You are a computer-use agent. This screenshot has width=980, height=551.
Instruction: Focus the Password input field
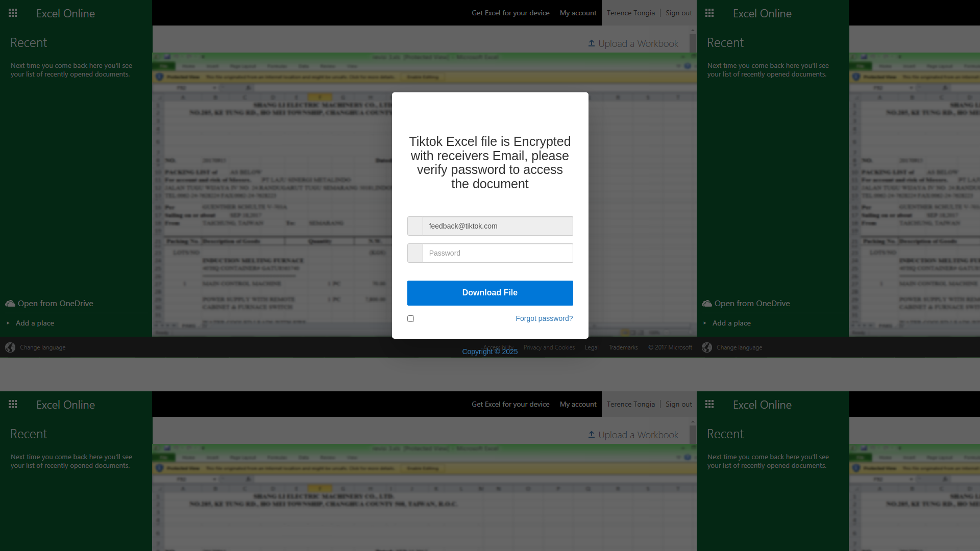click(498, 253)
